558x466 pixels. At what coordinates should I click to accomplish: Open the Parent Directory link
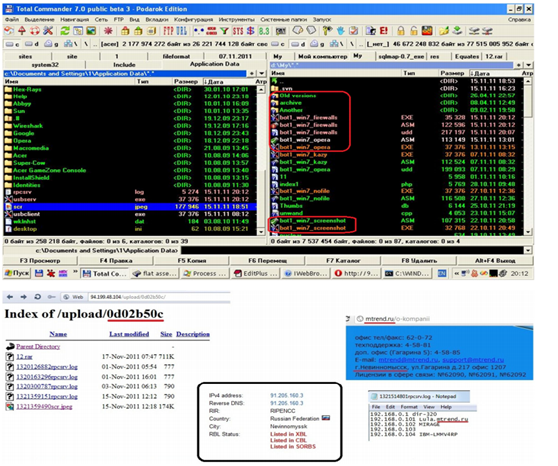(x=38, y=347)
